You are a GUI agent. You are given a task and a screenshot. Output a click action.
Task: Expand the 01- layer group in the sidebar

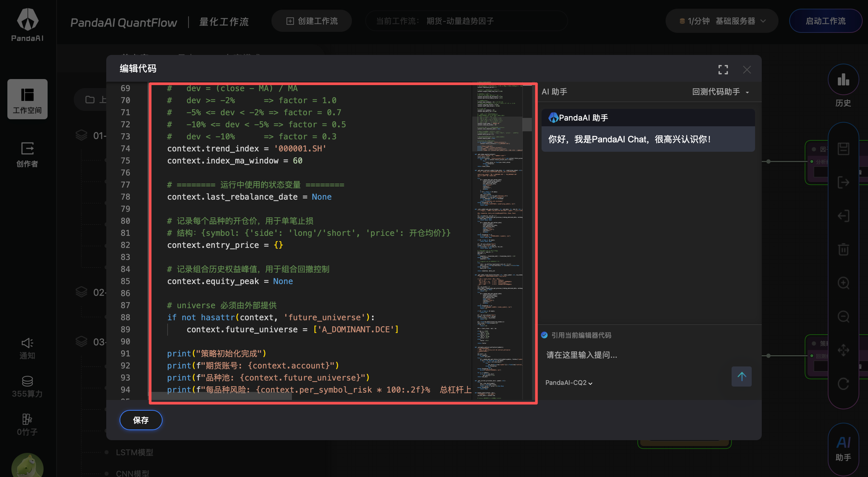point(81,136)
